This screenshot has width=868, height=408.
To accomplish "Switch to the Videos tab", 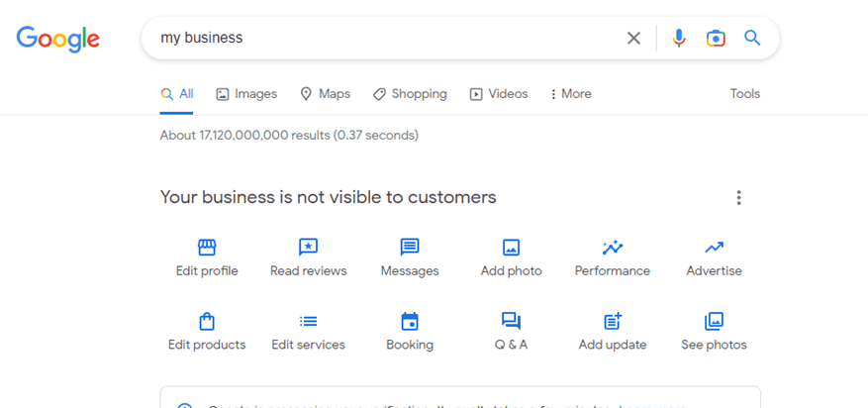I will pos(499,94).
